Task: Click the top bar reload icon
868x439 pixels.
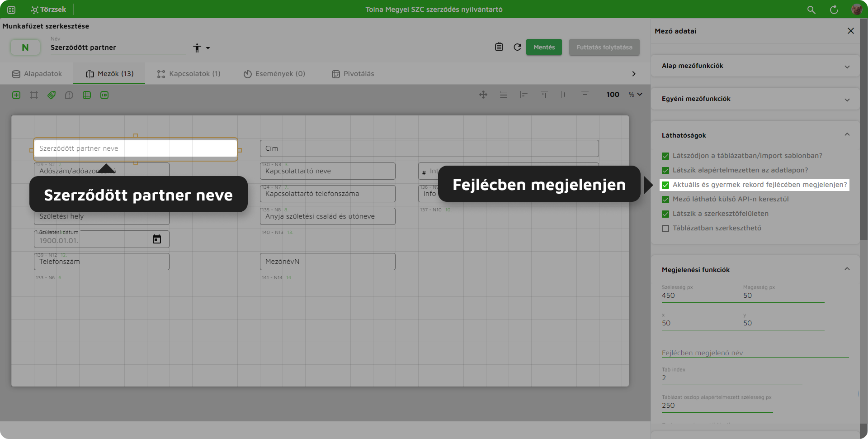Action: [834, 10]
